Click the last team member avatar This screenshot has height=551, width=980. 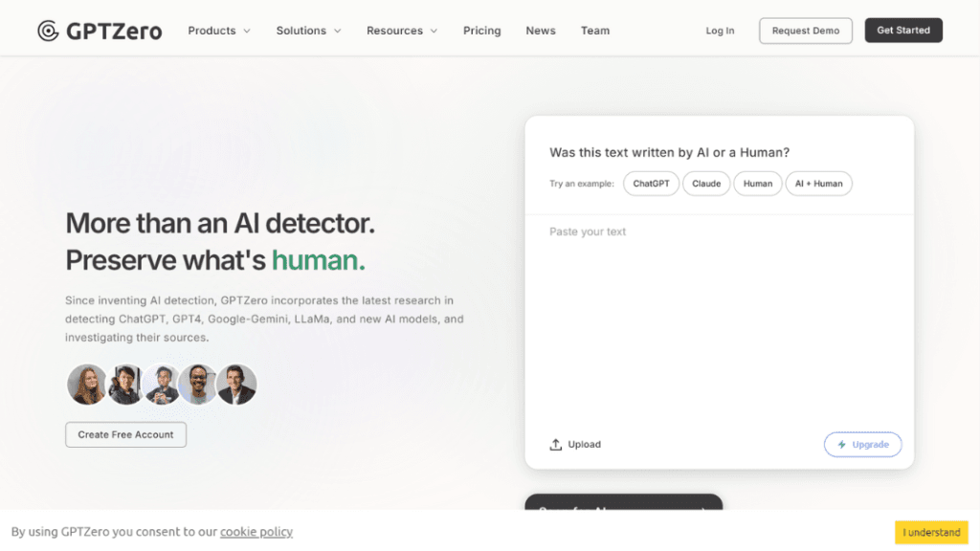[236, 385]
